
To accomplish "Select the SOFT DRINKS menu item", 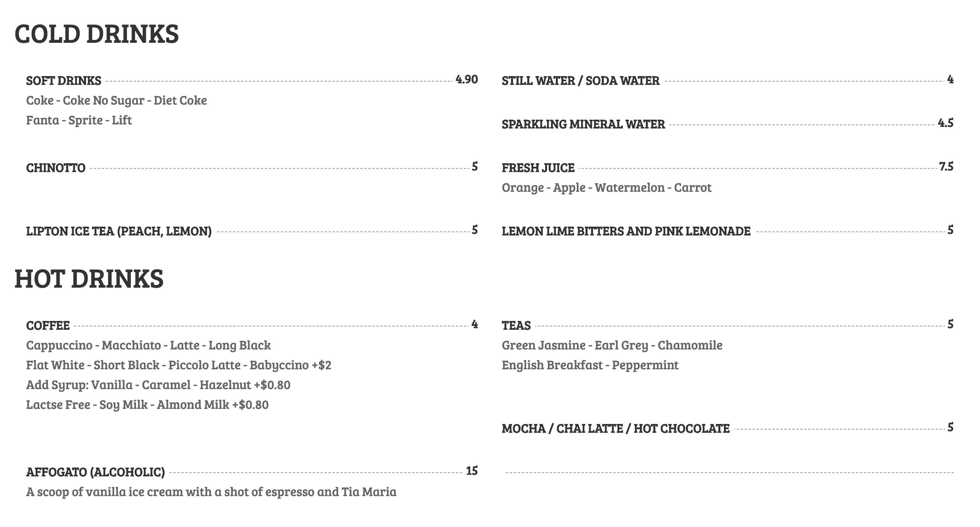I will [x=63, y=81].
